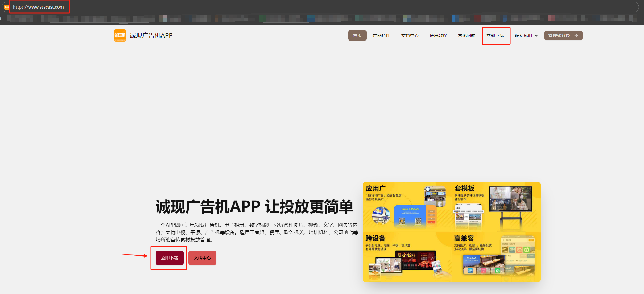Open the 首页 nav tab
Viewport: 644px width, 294px height.
[x=357, y=35]
